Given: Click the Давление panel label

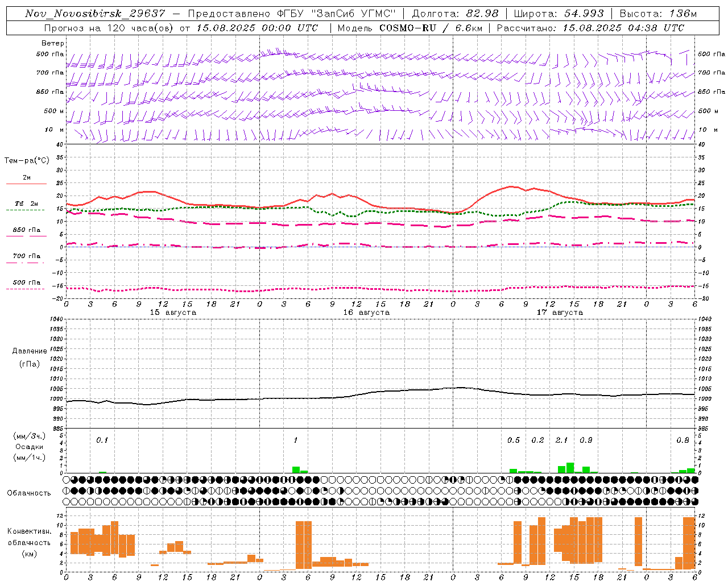Looking at the screenshot, I should pyautogui.click(x=30, y=351).
